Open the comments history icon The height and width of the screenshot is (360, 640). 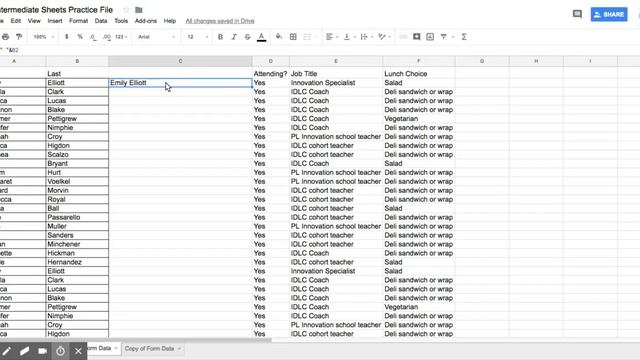pyautogui.click(x=577, y=14)
